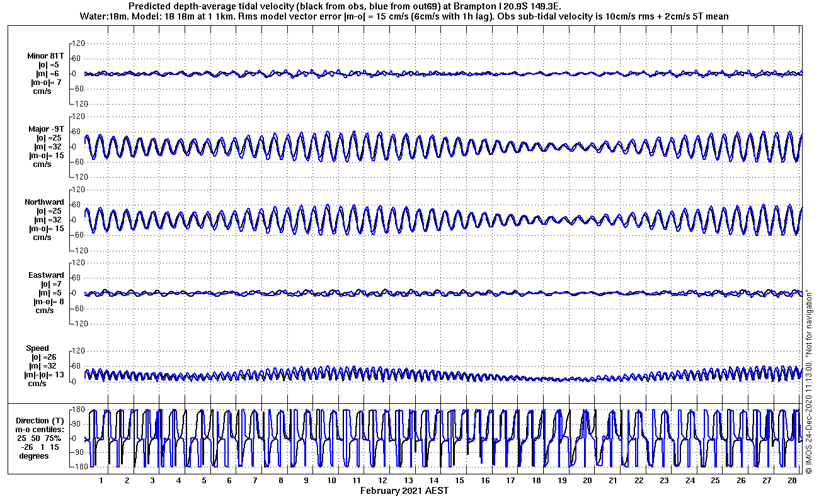This screenshot has height=504, width=819.
Task: Click '|m| =32' in the Major panel
Action: tap(48, 147)
